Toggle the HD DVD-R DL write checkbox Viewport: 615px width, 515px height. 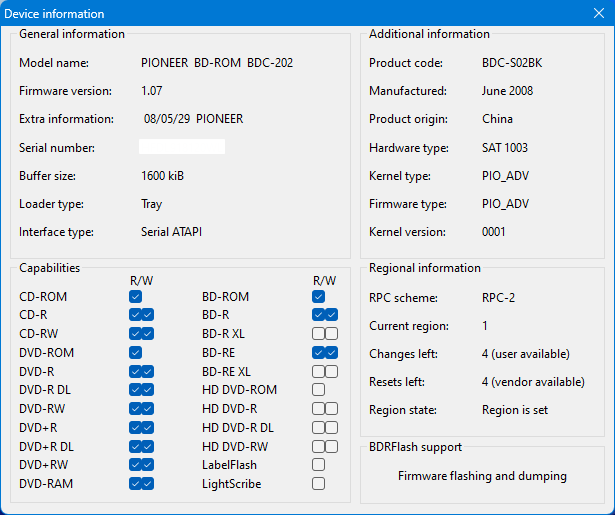click(x=331, y=428)
